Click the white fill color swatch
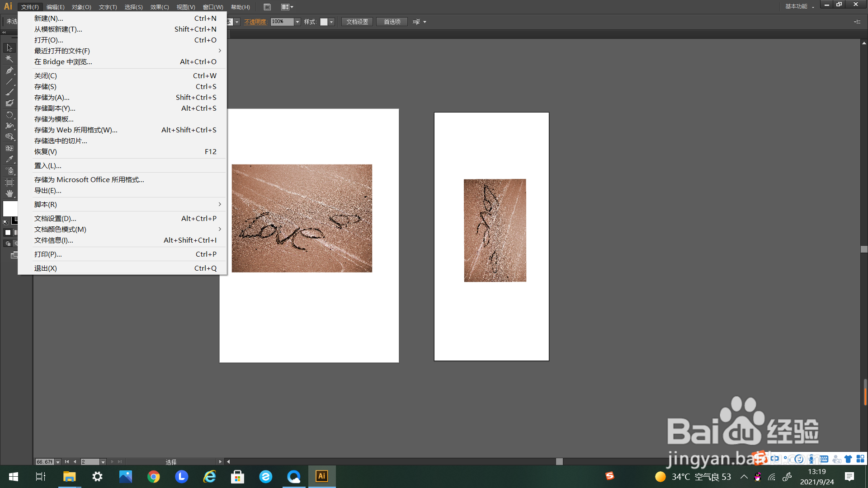 point(10,209)
